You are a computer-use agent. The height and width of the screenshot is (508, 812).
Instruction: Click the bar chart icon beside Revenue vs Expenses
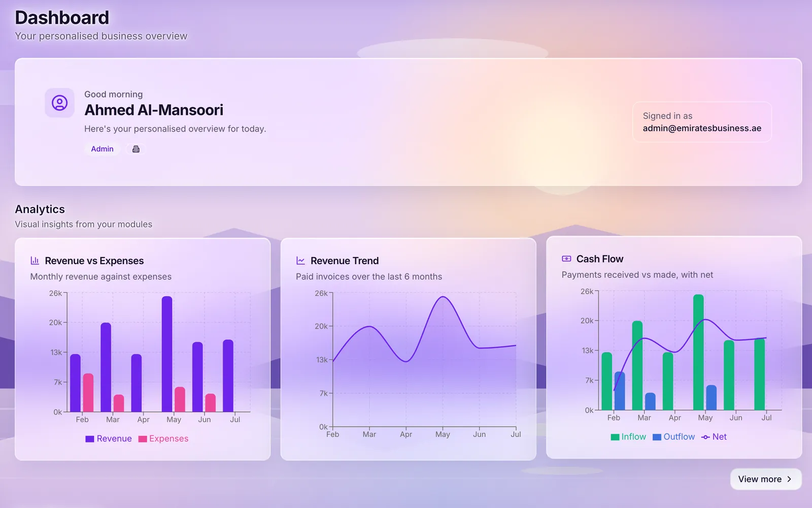click(x=35, y=261)
